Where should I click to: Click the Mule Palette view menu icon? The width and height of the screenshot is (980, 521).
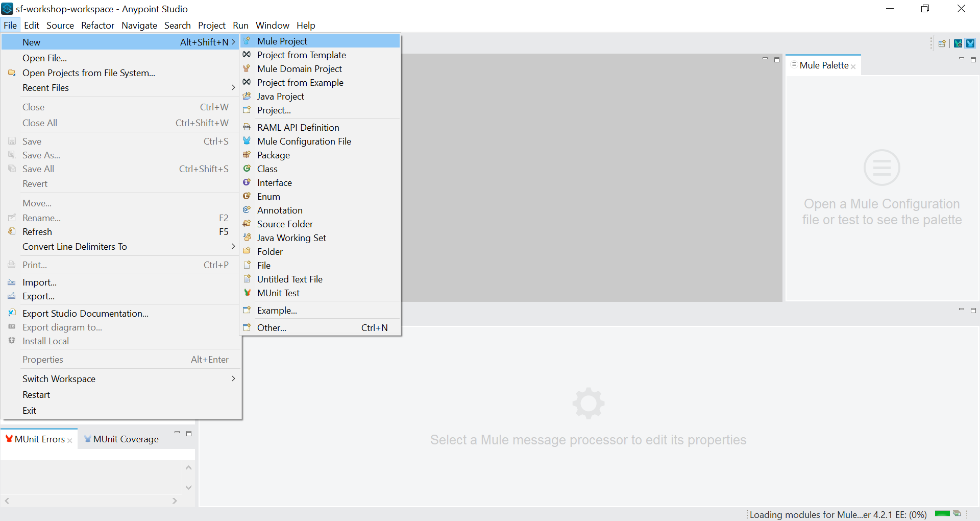coord(794,65)
